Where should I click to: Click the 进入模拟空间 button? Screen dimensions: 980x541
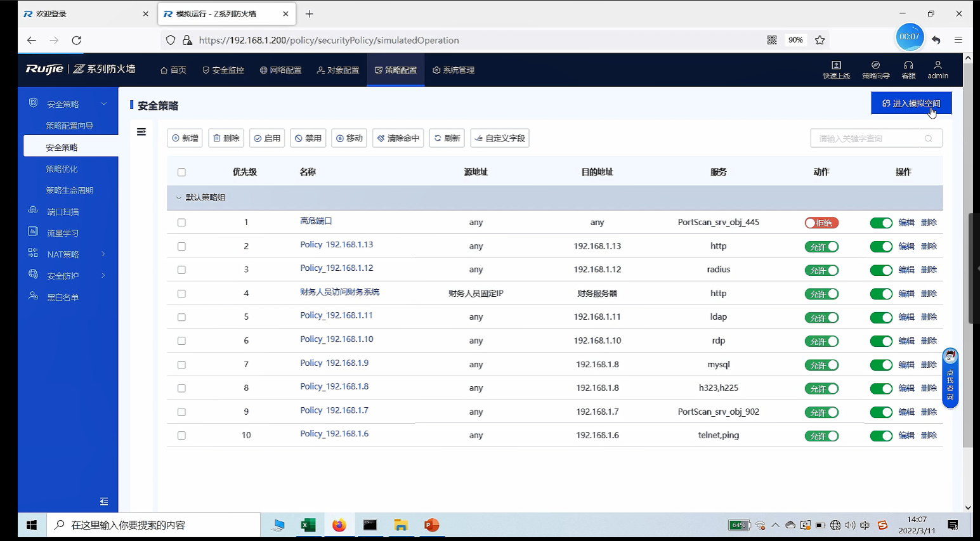pyautogui.click(x=911, y=103)
